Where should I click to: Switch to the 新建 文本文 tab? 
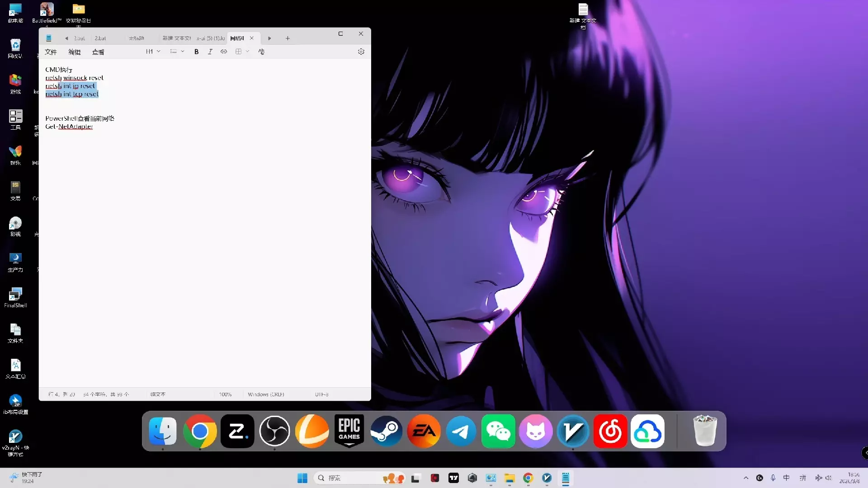click(176, 38)
